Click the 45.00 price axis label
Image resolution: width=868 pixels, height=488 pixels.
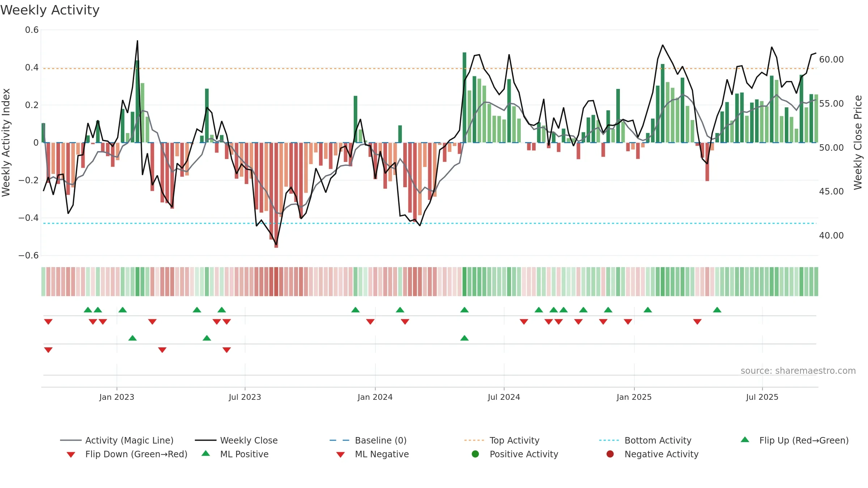(831, 192)
